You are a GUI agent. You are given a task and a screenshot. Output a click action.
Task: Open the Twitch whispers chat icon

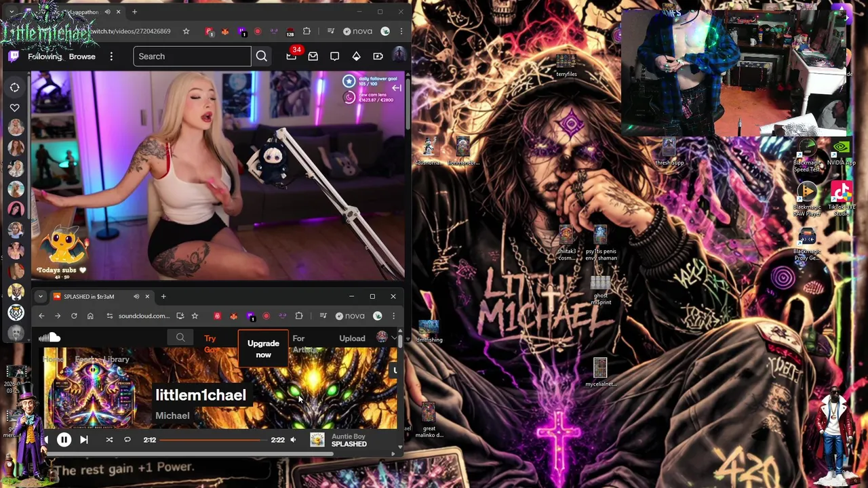tap(334, 56)
